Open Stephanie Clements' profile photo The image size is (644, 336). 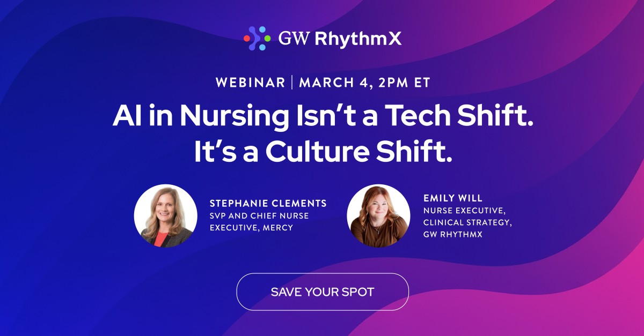(x=166, y=216)
